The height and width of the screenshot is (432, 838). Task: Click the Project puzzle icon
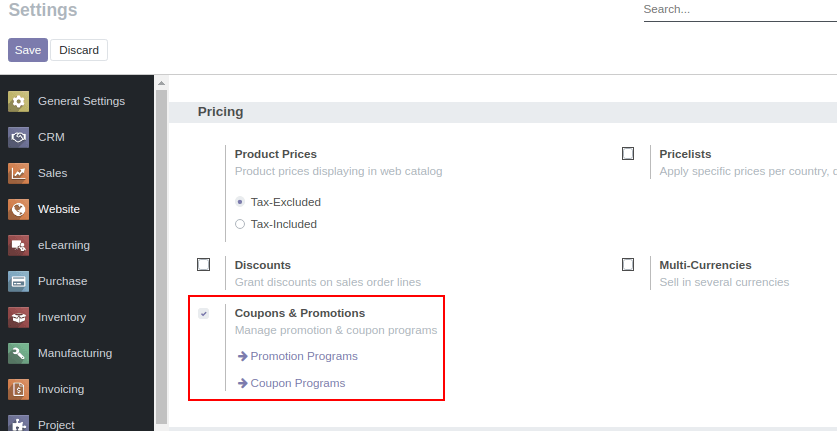18,423
